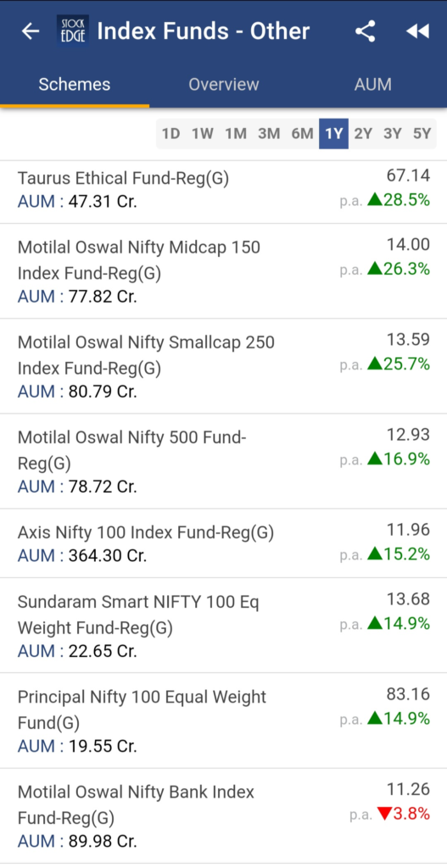Screen dimensions: 447x868
Task: Tap the StockEdge logo icon
Action: coord(73,31)
